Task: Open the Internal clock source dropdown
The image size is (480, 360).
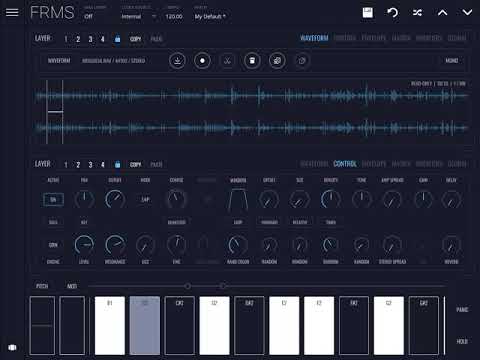Action: click(x=138, y=16)
